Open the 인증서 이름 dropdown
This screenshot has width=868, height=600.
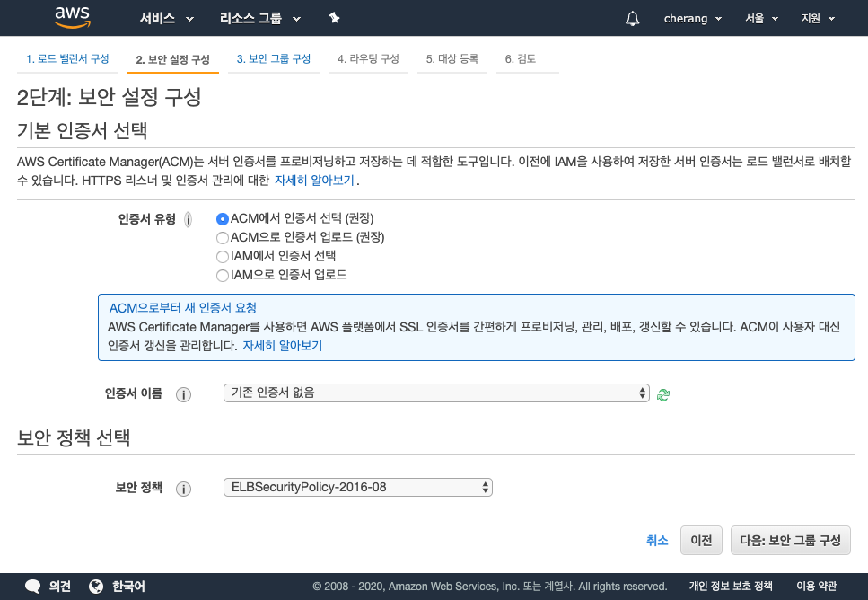[x=436, y=393]
